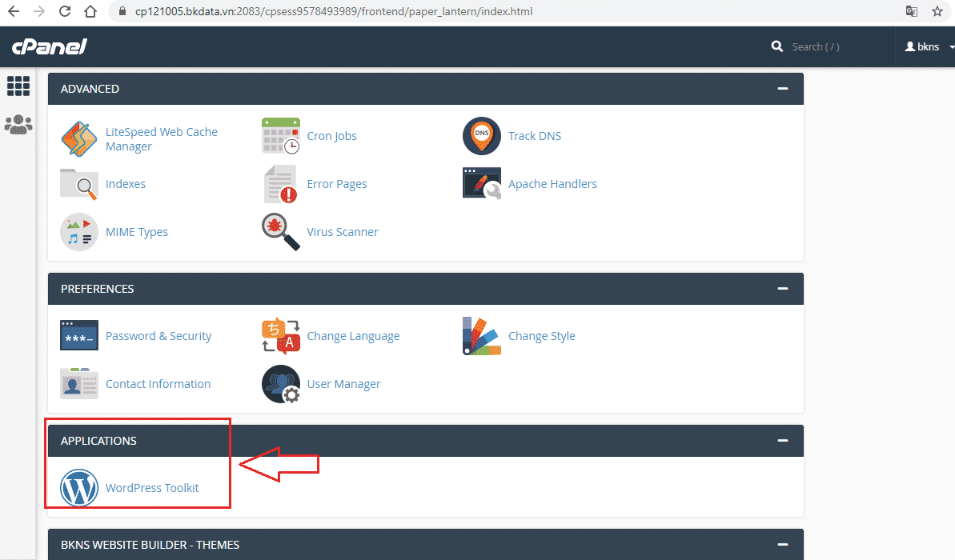Launch the Virus Scanner bug icon

(x=281, y=232)
